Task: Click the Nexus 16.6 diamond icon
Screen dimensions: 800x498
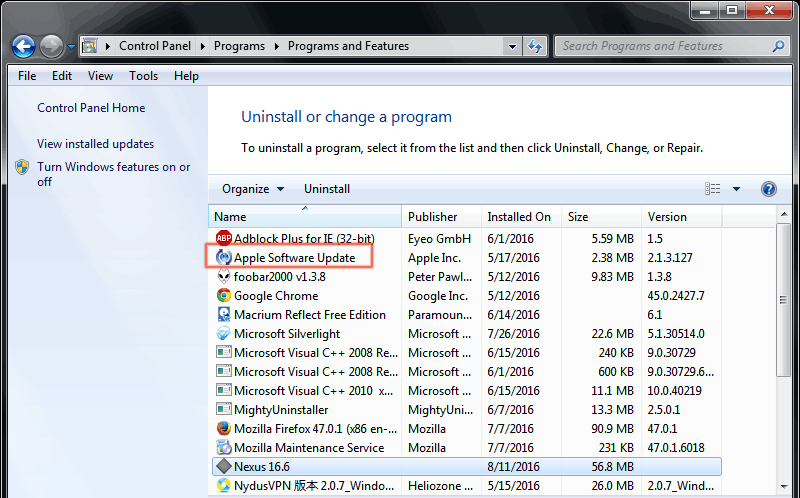Action: 223,466
